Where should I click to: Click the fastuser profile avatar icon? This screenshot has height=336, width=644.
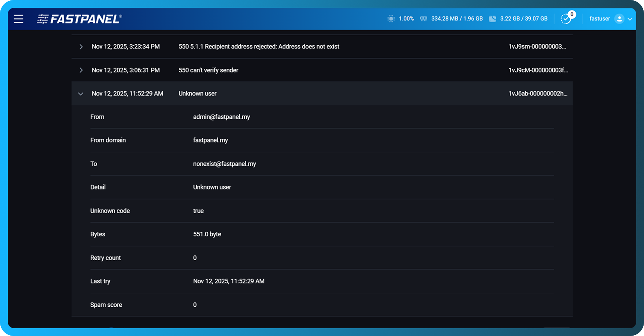619,19
